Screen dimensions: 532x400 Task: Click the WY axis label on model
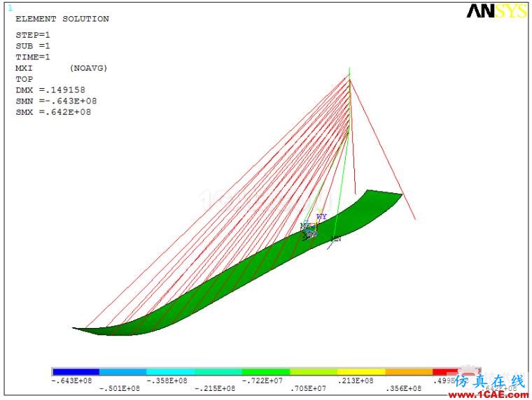click(x=321, y=217)
